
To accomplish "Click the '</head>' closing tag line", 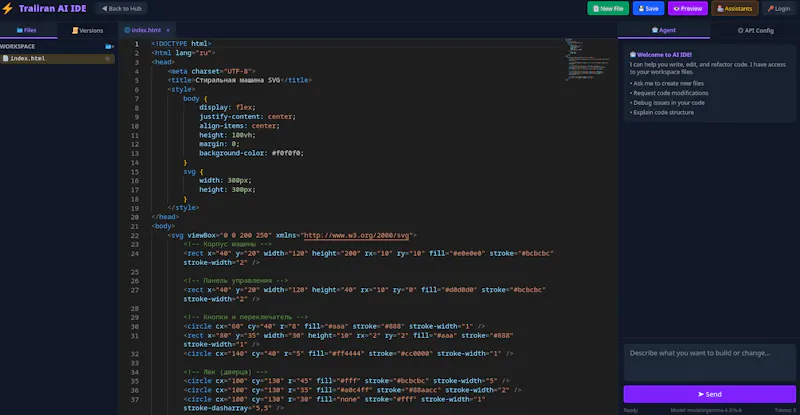I will coord(165,217).
